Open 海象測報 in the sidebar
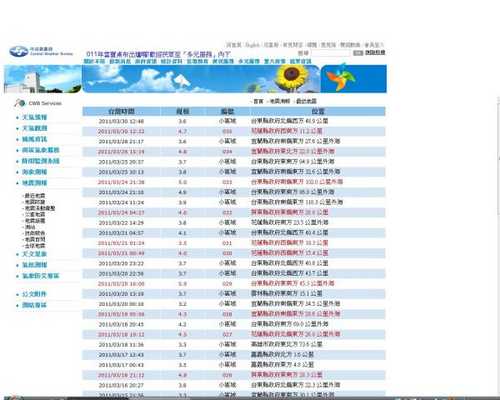This screenshot has height=400, width=500. pos(34,172)
